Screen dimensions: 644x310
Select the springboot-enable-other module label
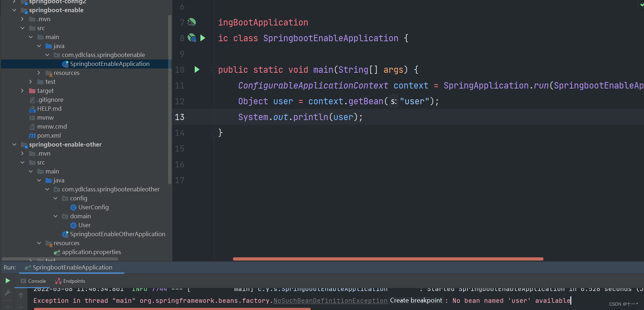point(65,144)
